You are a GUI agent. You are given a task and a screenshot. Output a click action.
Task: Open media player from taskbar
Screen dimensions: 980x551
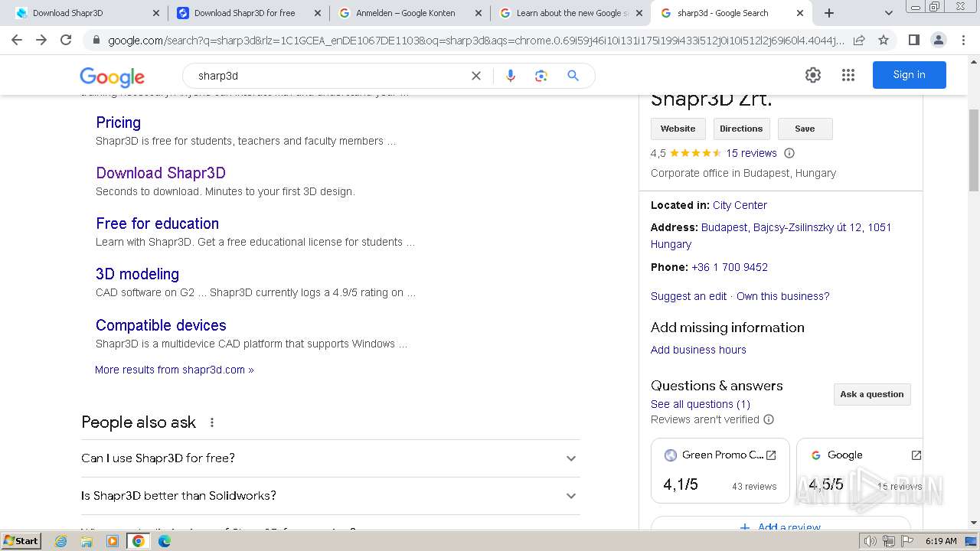113,541
